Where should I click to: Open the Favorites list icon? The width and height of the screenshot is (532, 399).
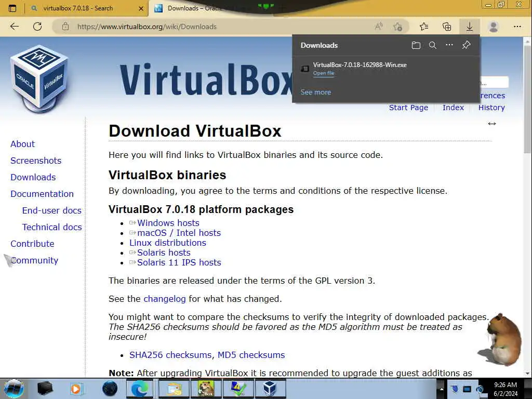pyautogui.click(x=424, y=26)
